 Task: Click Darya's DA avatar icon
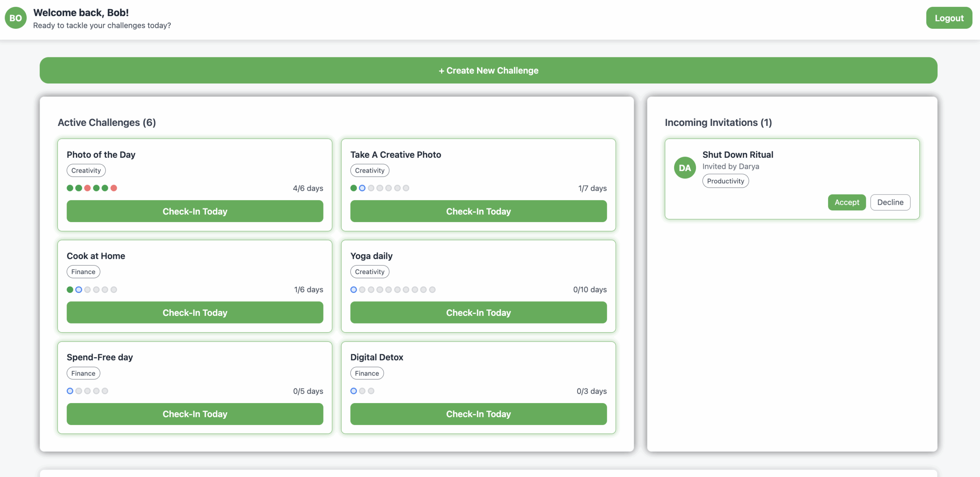pyautogui.click(x=684, y=168)
